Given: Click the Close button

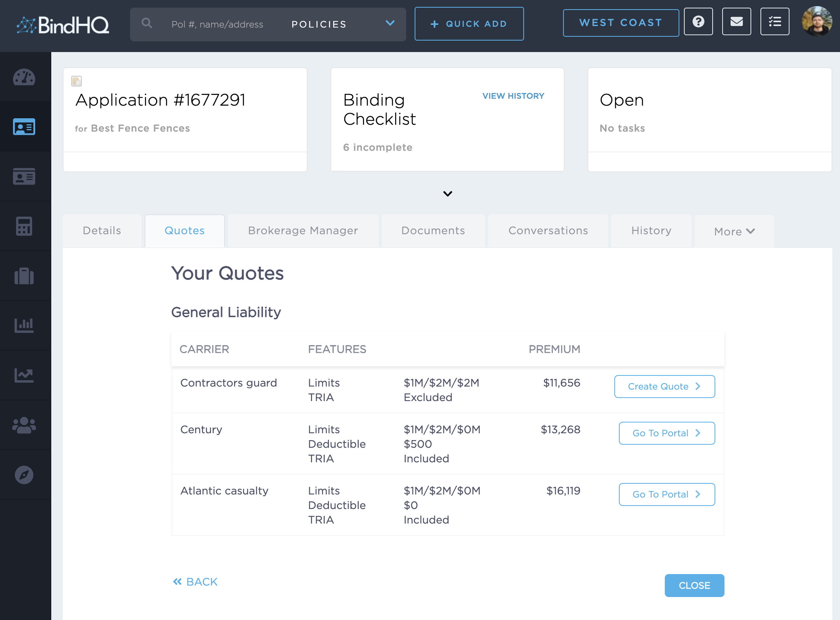Looking at the screenshot, I should (695, 586).
